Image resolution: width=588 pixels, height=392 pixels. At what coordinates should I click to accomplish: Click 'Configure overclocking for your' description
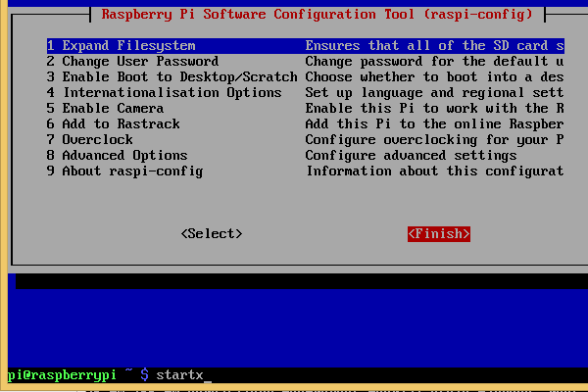click(x=426, y=140)
